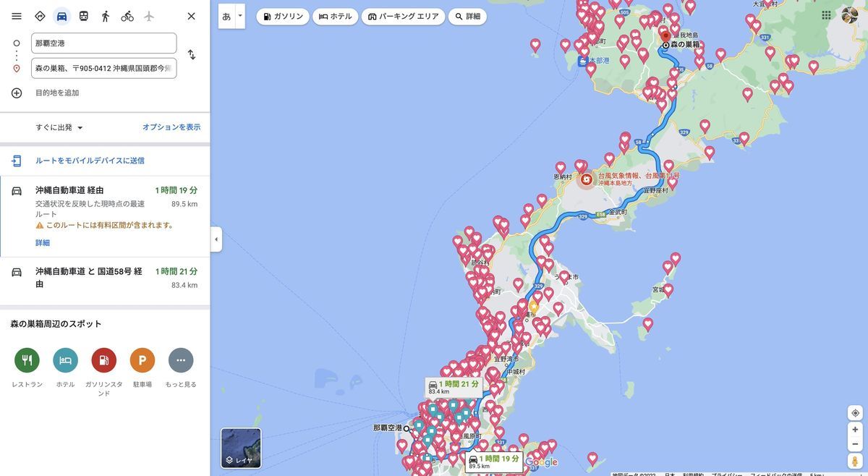Search nearby レストラン
Screen dimensions: 868x476
point(27,360)
